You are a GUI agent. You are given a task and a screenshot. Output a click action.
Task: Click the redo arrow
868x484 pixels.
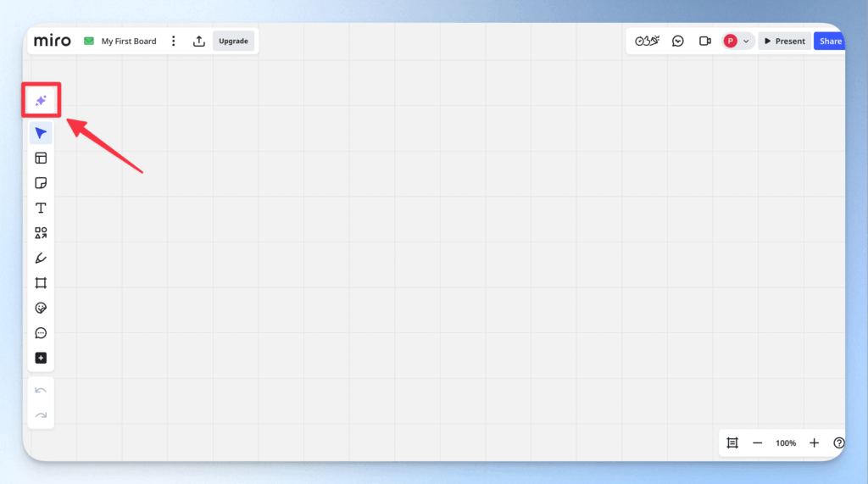coord(41,415)
